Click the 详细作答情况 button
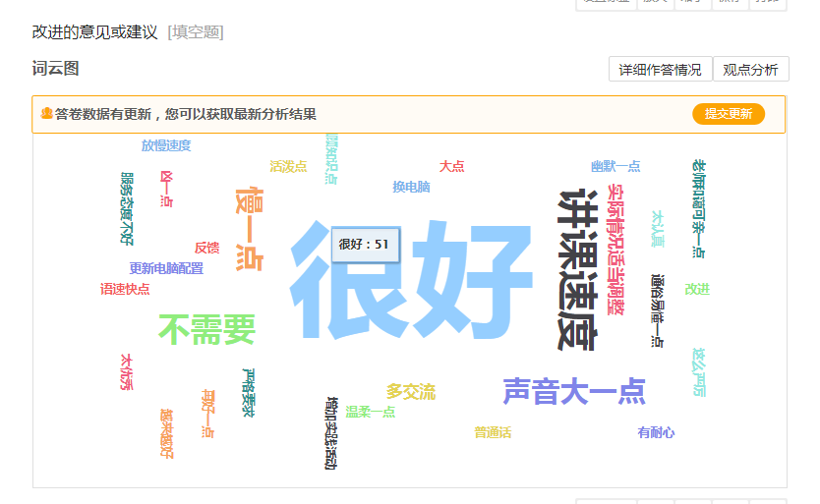The width and height of the screenshot is (820, 504). coord(660,70)
